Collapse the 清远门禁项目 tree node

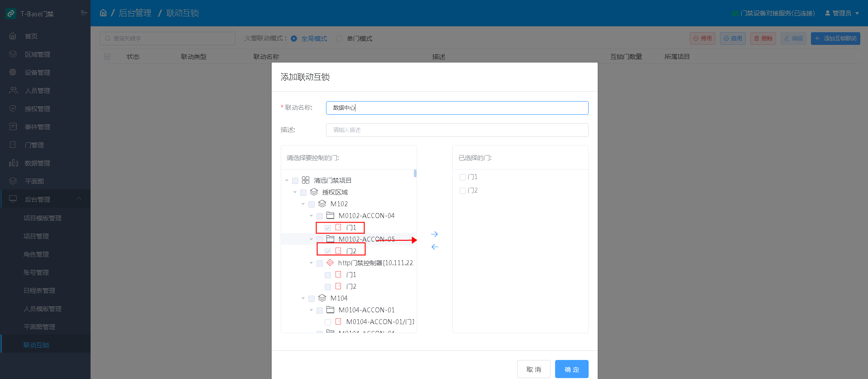click(287, 180)
